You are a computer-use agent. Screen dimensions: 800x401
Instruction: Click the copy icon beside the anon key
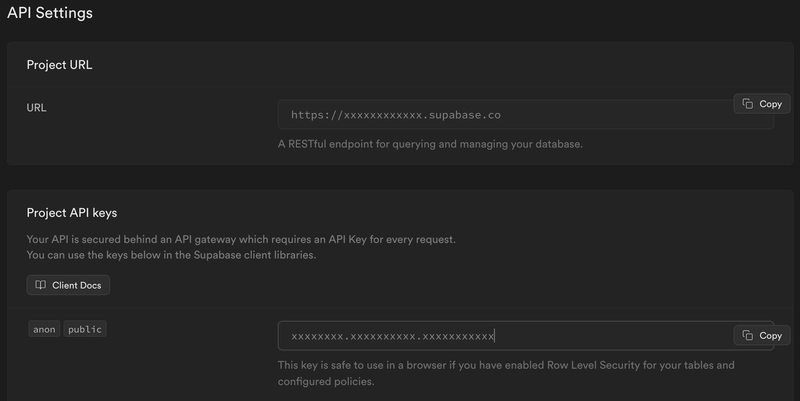[x=747, y=335]
